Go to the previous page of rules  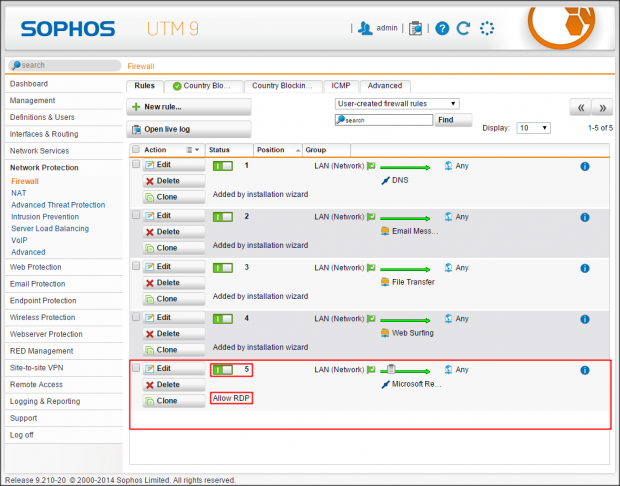click(580, 108)
